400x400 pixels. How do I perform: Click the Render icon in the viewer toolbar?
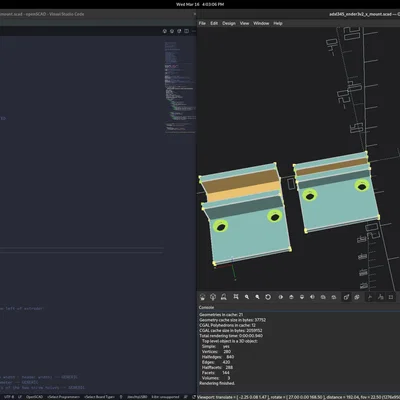pos(213,297)
